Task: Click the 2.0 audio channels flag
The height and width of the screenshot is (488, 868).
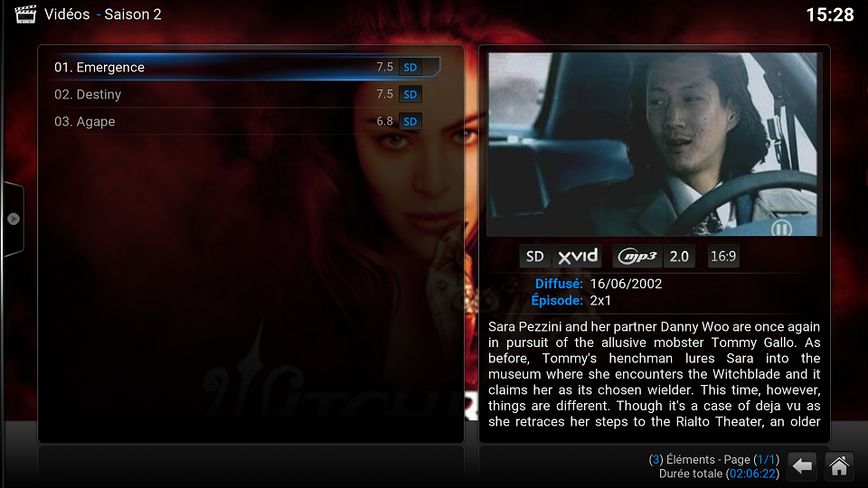Action: pyautogui.click(x=679, y=256)
